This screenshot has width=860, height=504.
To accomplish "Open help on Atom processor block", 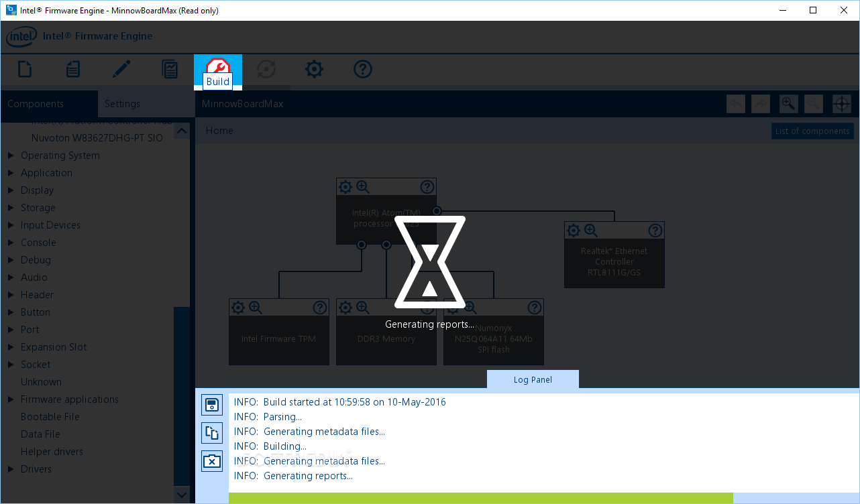I will (427, 187).
